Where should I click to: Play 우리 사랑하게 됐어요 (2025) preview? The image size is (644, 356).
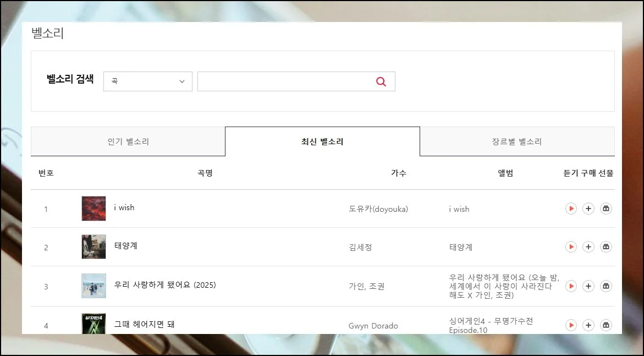tap(571, 286)
